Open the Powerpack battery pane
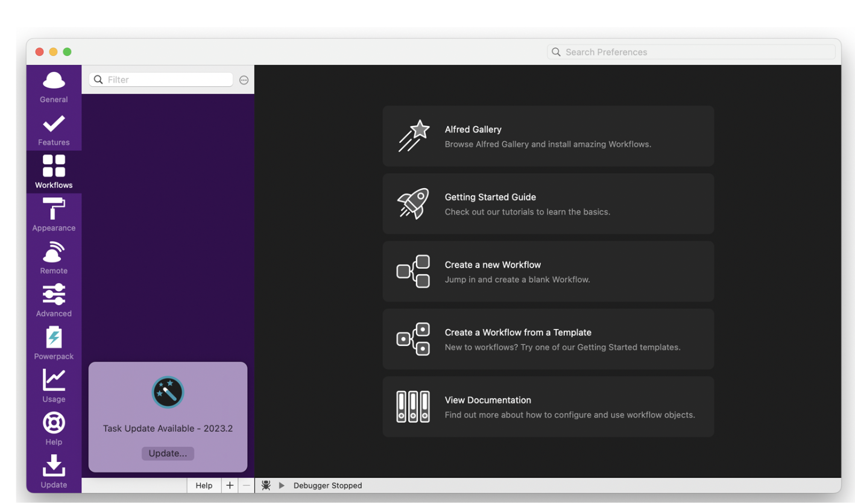 coord(54,344)
